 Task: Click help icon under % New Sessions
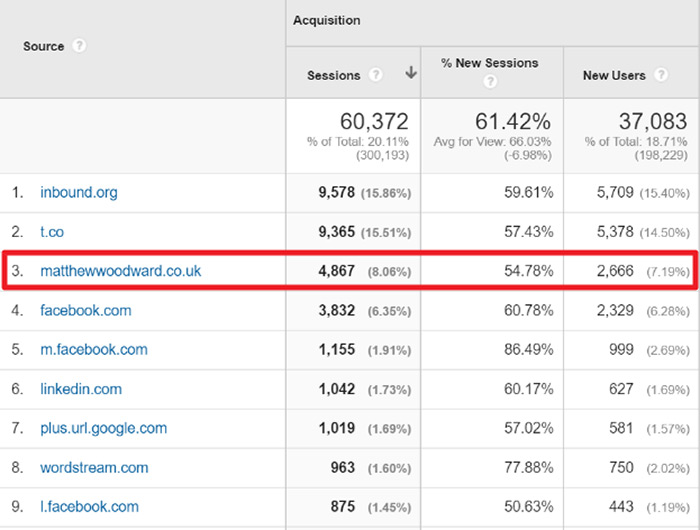pyautogui.click(x=490, y=82)
